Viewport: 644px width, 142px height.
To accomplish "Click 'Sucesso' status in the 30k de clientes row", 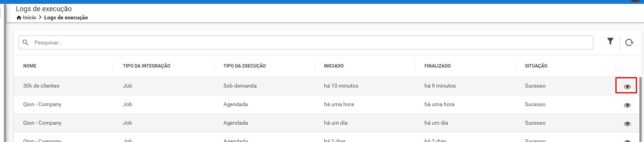I will coord(535,86).
